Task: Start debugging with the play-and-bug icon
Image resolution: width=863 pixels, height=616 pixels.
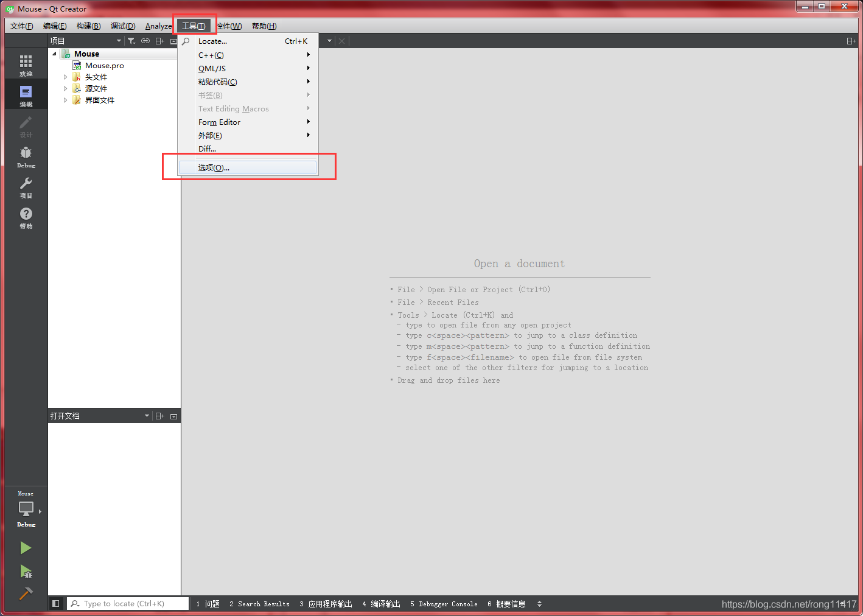Action: pos(26,571)
